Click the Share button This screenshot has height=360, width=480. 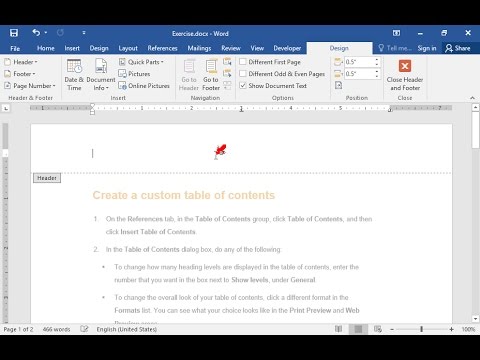(458, 48)
